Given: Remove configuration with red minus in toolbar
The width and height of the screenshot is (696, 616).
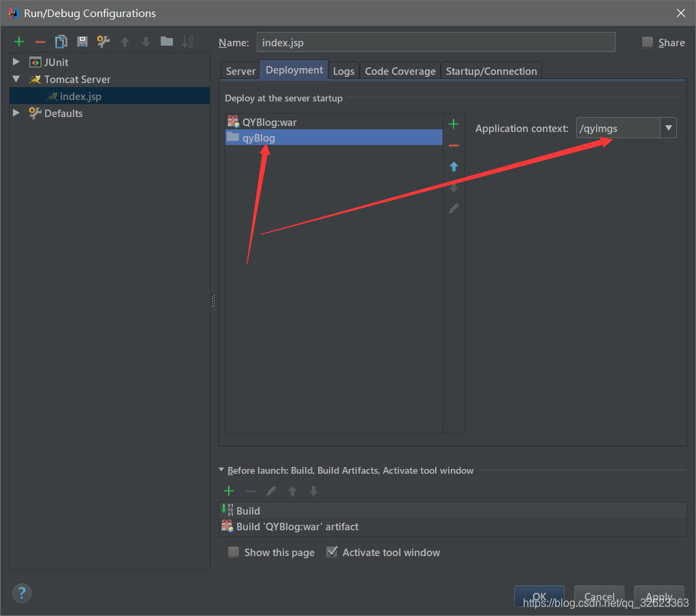Looking at the screenshot, I should pyautogui.click(x=40, y=42).
